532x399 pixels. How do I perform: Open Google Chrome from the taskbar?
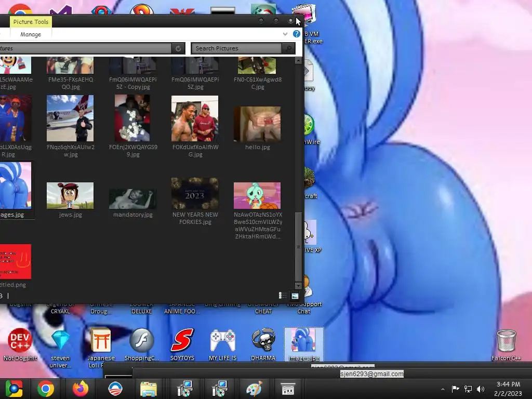(46, 389)
